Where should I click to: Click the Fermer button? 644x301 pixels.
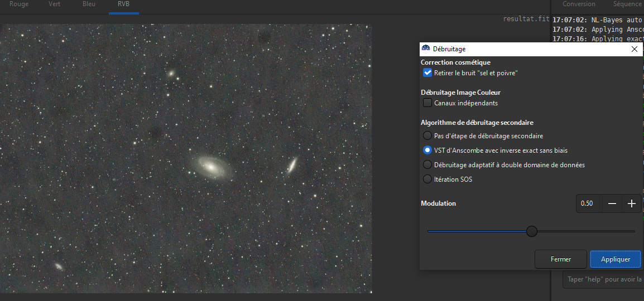coord(561,259)
